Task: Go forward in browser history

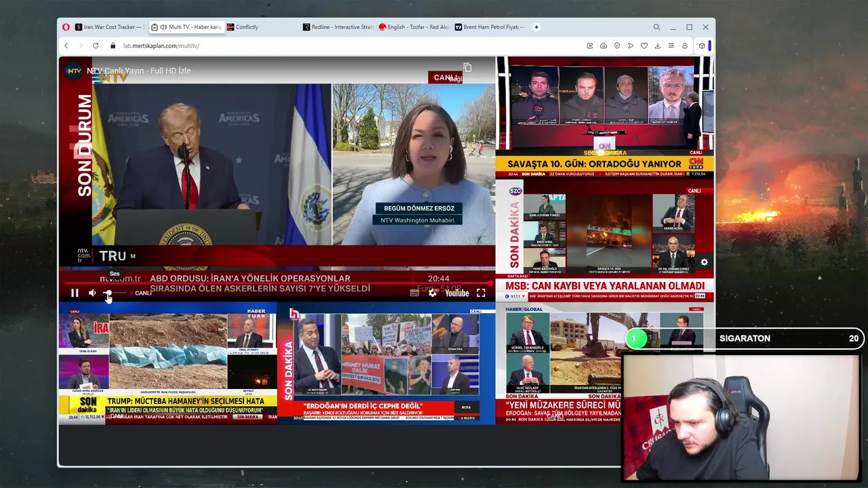Action: [x=80, y=45]
